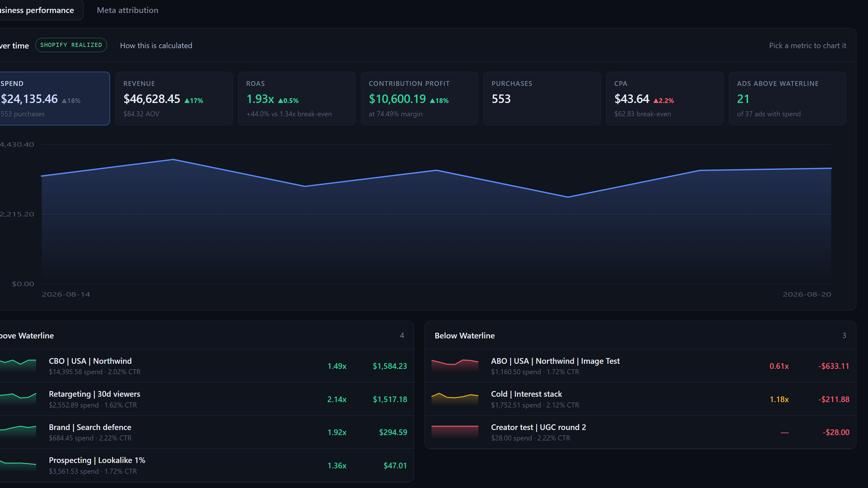
Task: Click the Prospecting Lookalike 1% sparkline
Action: 18,465
